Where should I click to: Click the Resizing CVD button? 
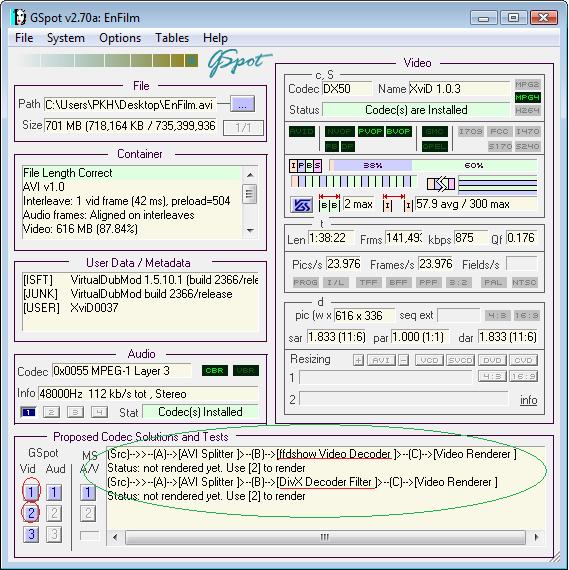523,360
